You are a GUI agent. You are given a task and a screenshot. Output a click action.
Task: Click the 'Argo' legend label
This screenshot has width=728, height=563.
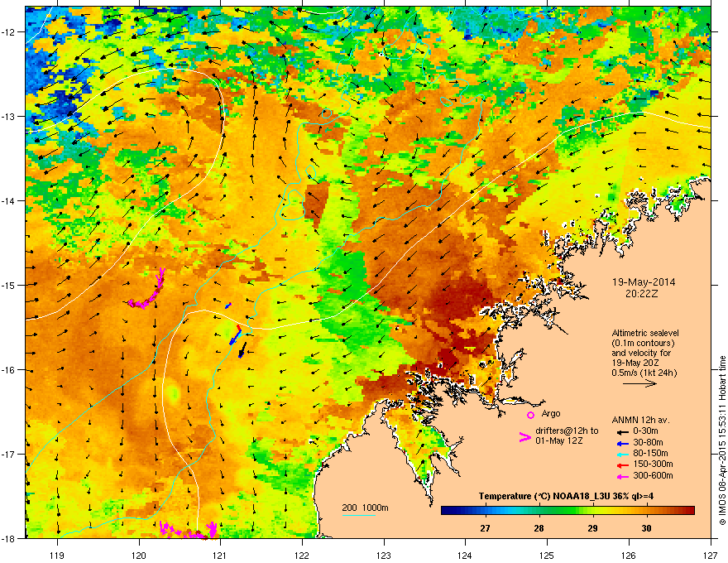pos(551,413)
